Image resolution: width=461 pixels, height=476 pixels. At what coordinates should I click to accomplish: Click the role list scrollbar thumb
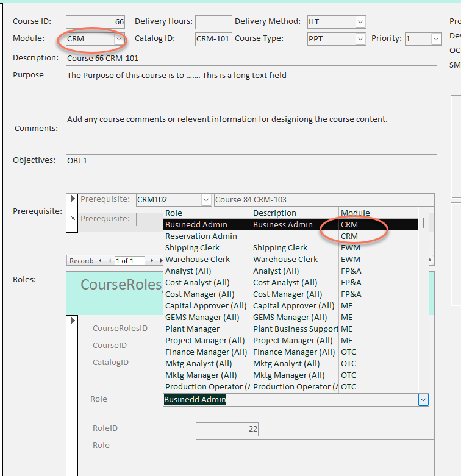423,222
